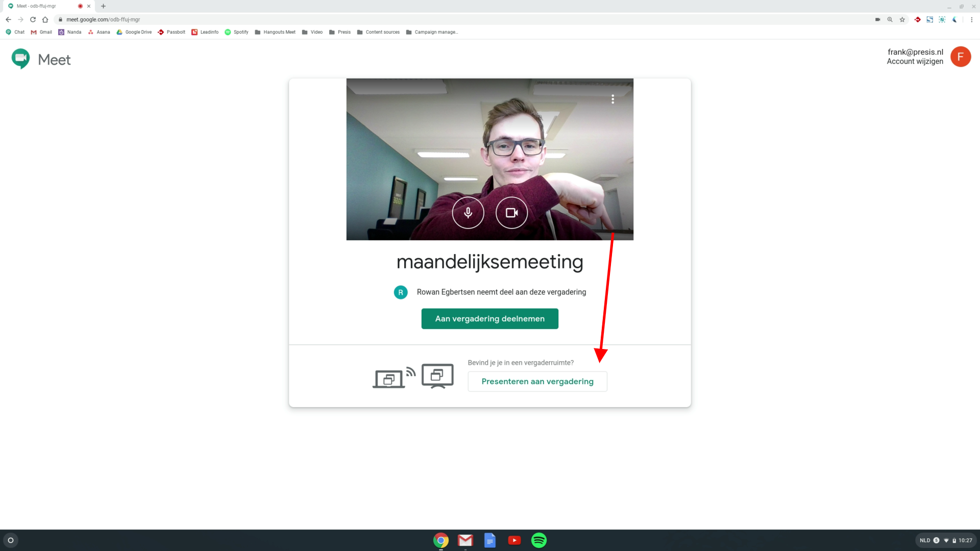Mute the microphone in the video preview

(468, 213)
